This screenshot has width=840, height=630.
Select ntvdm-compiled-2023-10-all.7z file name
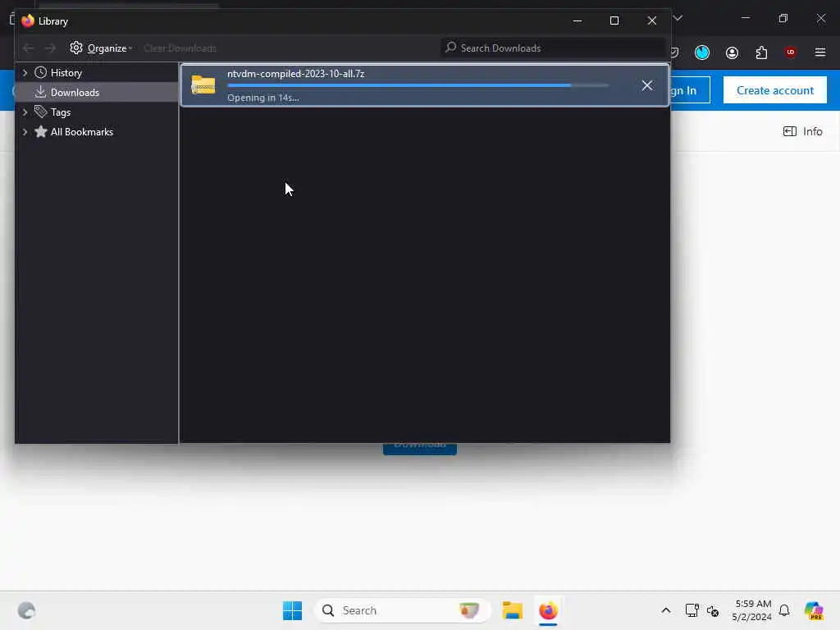point(295,74)
